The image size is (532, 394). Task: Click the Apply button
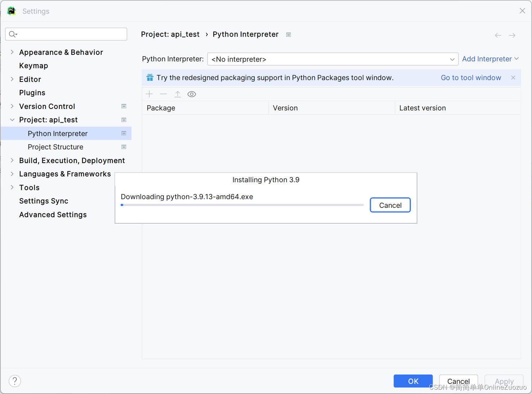tap(504, 381)
